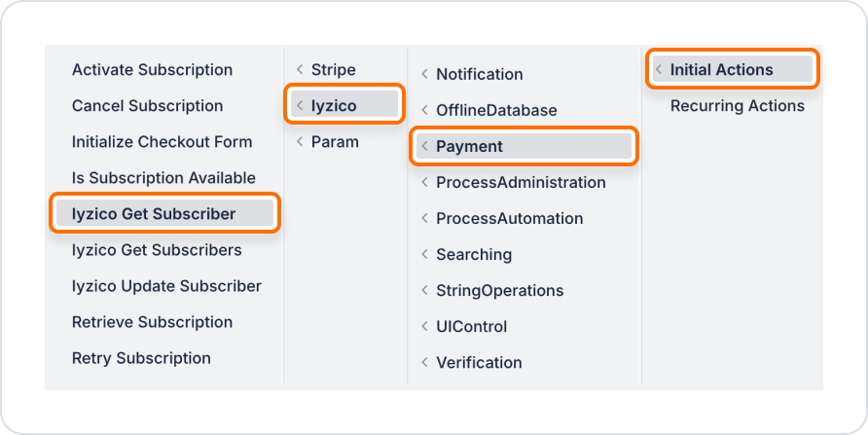Expand the ProcessAdministration category
The width and height of the screenshot is (868, 435).
click(x=521, y=182)
